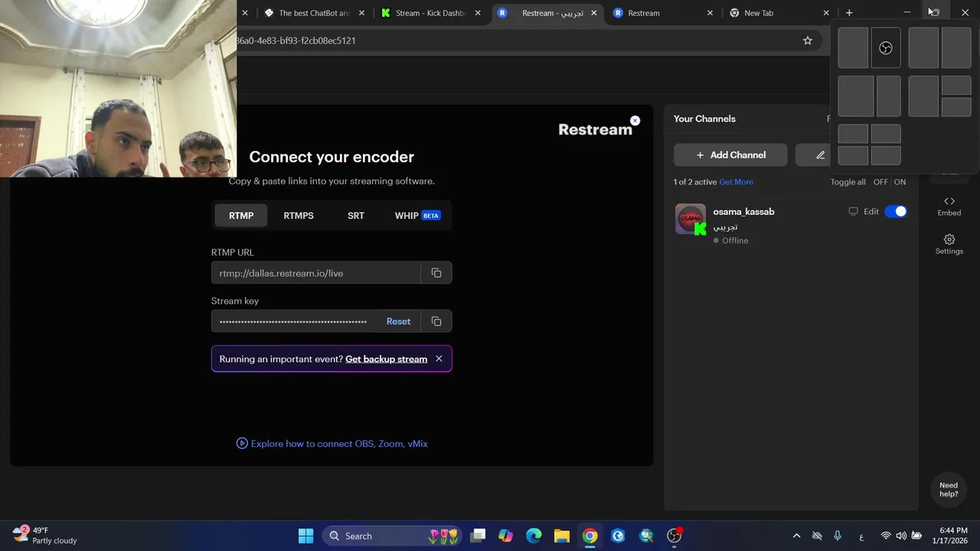980x551 pixels.
Task: Click the play icon beside Explore how to connect
Action: coord(242,443)
